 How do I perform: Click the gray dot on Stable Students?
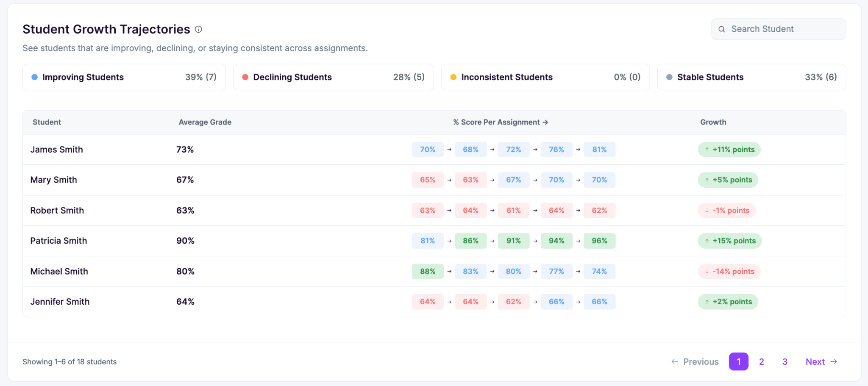(x=669, y=77)
